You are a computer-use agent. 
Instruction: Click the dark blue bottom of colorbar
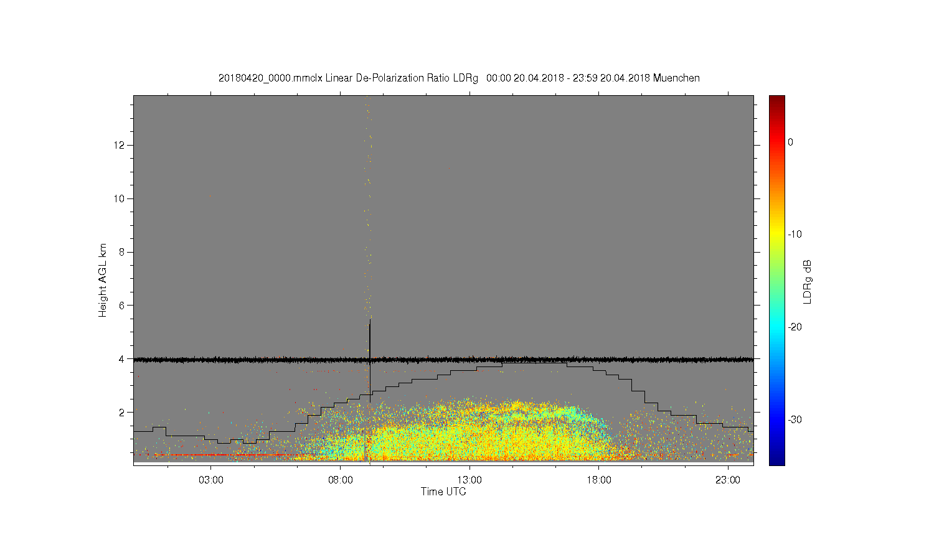click(777, 460)
